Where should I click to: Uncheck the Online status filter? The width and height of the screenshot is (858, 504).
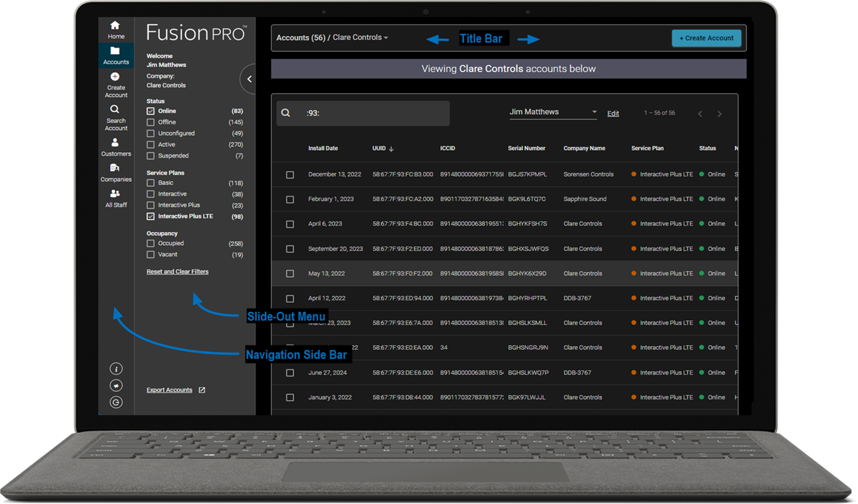[x=150, y=111]
